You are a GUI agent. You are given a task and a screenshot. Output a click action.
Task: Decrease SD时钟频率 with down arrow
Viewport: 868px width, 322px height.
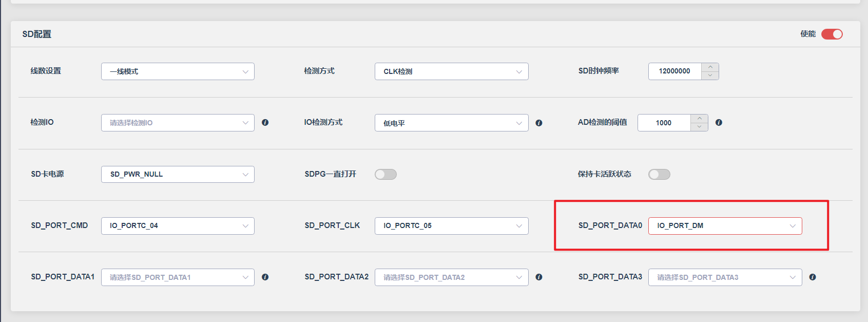[710, 75]
